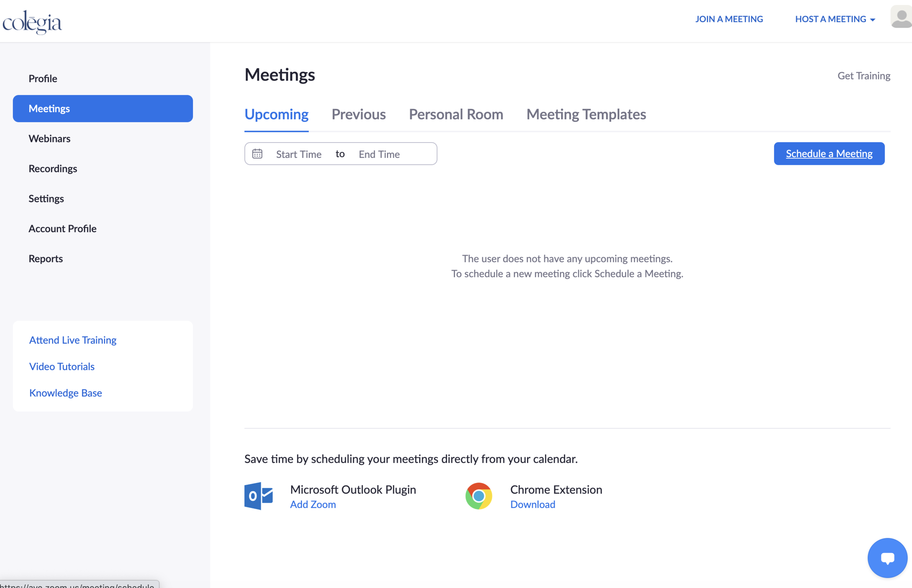Open the chat bubble help button
Screen dimensions: 912x588
click(x=887, y=557)
